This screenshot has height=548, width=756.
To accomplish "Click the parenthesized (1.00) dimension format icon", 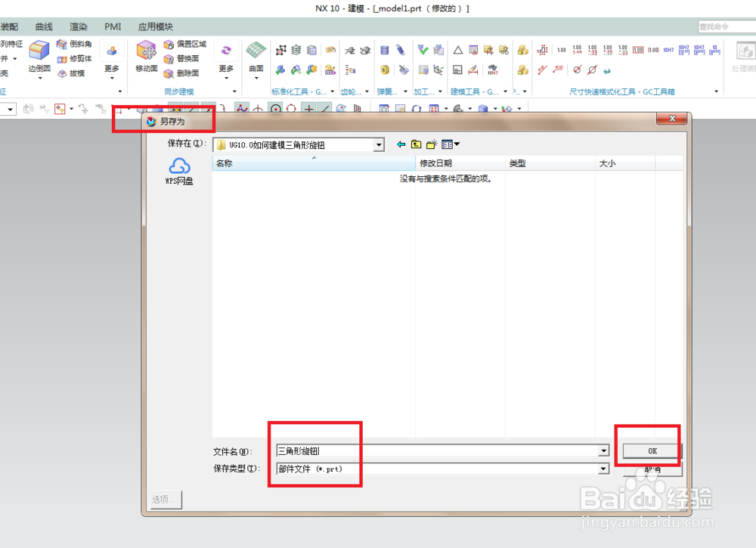I will click(x=653, y=50).
